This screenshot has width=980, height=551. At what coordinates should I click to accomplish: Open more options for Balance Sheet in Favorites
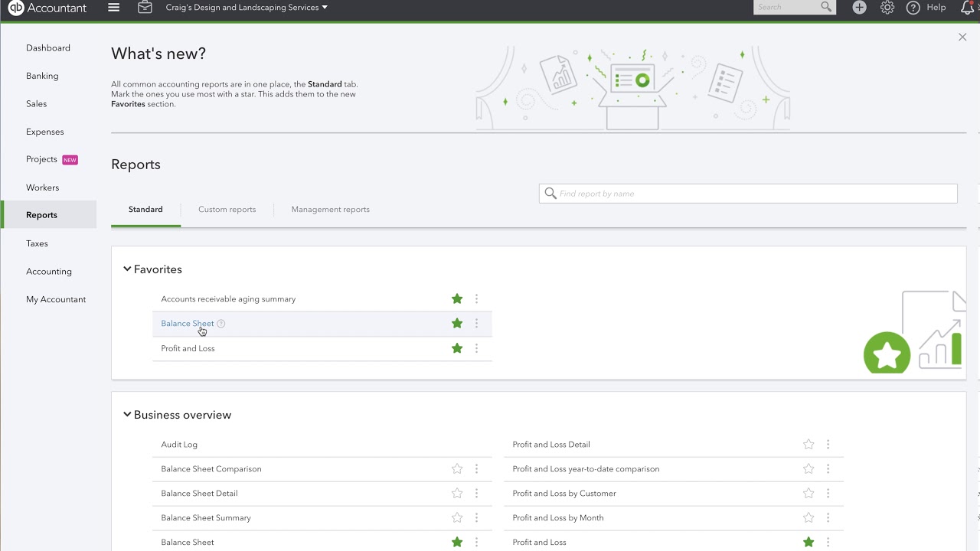pyautogui.click(x=476, y=324)
